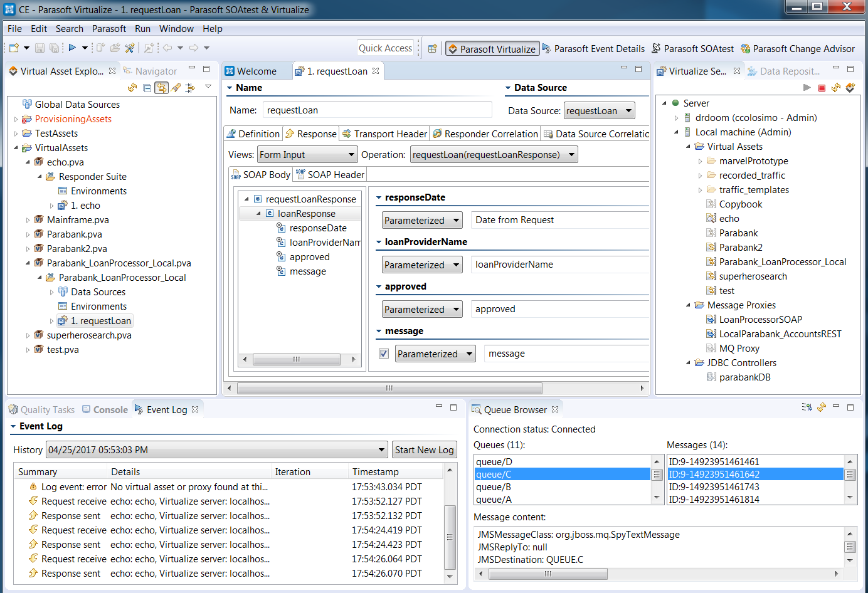Image resolution: width=868 pixels, height=593 pixels.
Task: Switch to the Console tab
Action: click(105, 410)
